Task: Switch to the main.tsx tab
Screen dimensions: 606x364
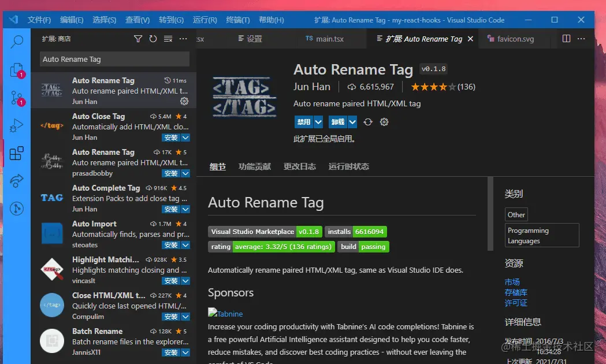Action: [x=325, y=39]
